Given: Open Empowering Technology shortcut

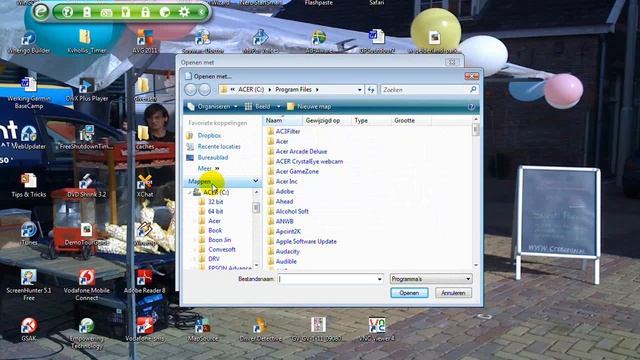Looking at the screenshot, I should coord(87,334).
